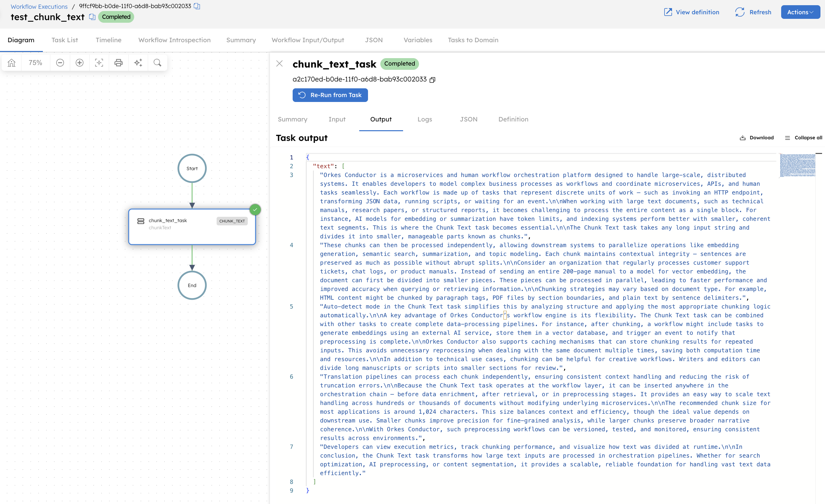This screenshot has height=504, width=825.
Task: Close the chunk_text_task detail panel
Action: coord(280,64)
